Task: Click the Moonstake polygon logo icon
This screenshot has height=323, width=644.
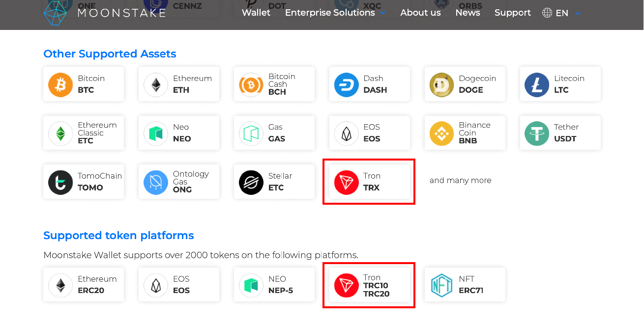Action: [55, 13]
